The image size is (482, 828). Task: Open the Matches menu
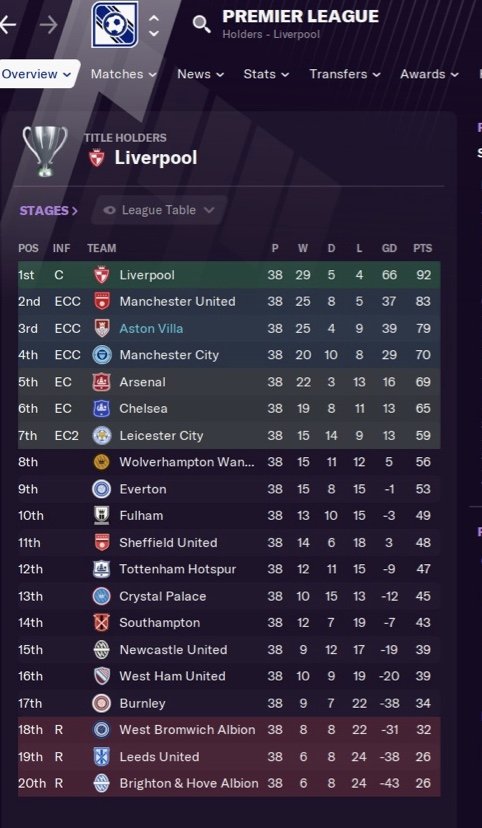pos(124,74)
